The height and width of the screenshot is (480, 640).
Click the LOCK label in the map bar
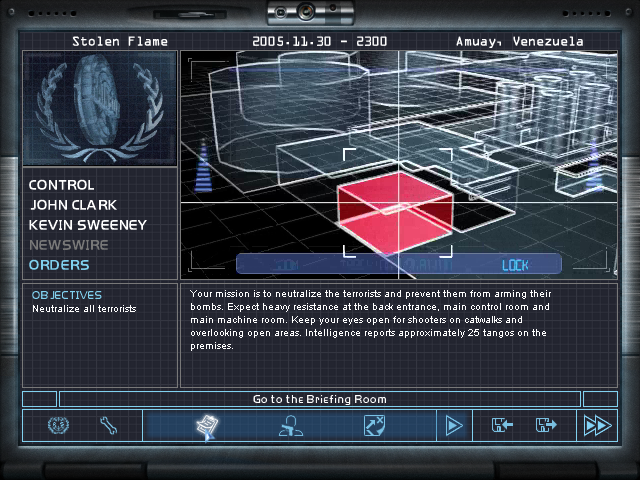pos(515,265)
